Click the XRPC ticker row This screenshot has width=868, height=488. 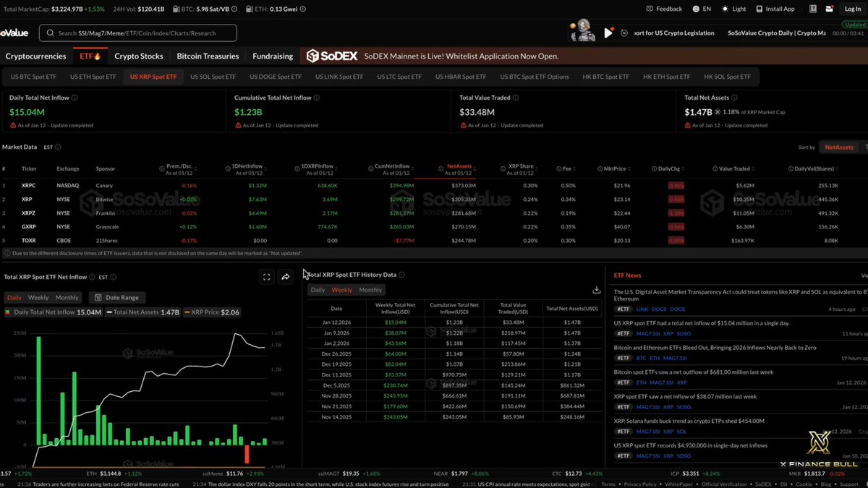[x=434, y=185]
